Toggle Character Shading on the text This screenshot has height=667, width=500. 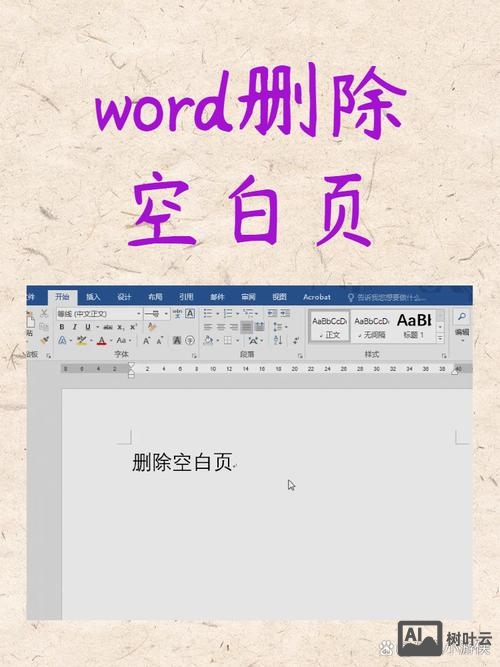tap(177, 340)
